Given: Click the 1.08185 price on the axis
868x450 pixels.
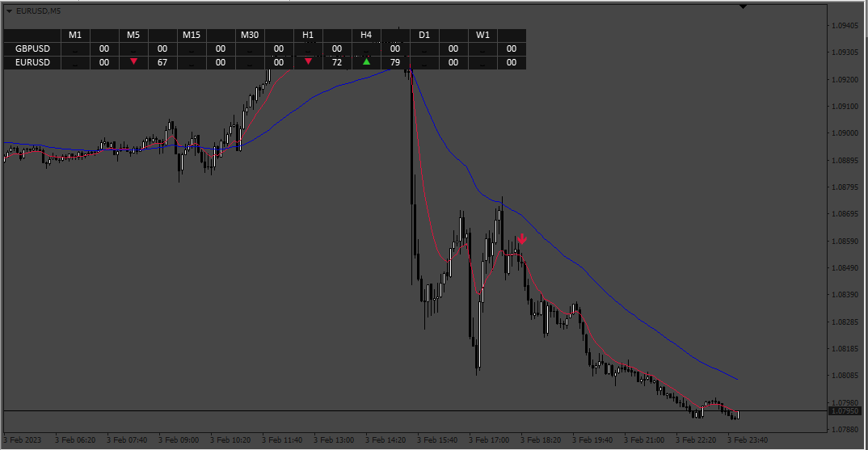Looking at the screenshot, I should click(845, 349).
